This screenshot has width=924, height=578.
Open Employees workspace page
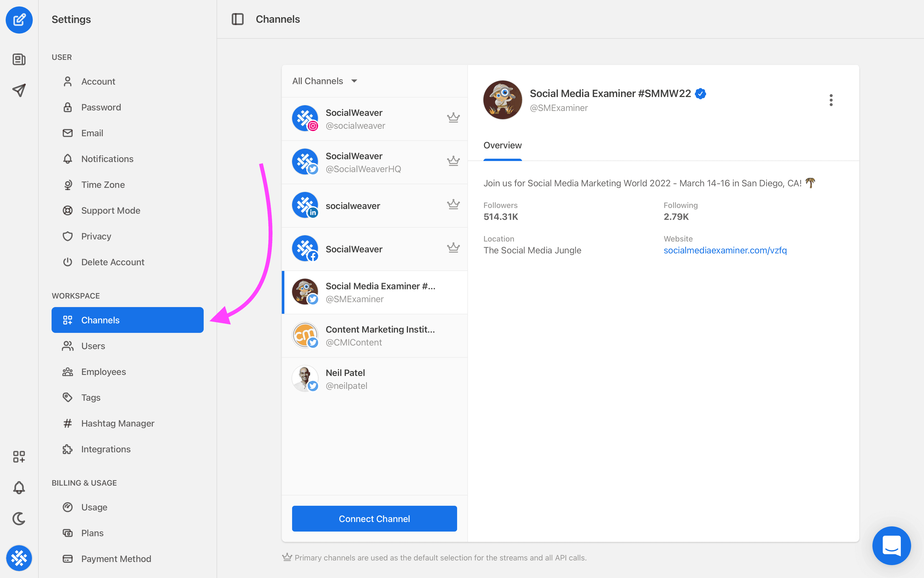[x=128, y=372]
